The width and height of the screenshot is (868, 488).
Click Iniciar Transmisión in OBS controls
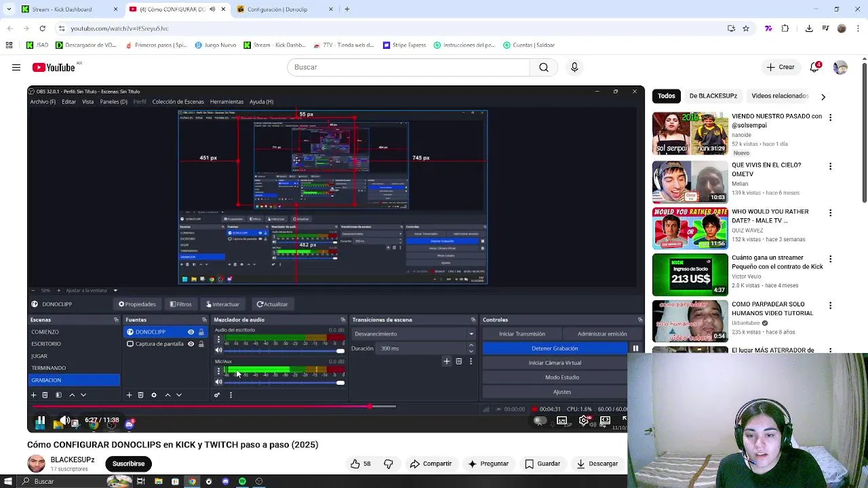[522, 334]
